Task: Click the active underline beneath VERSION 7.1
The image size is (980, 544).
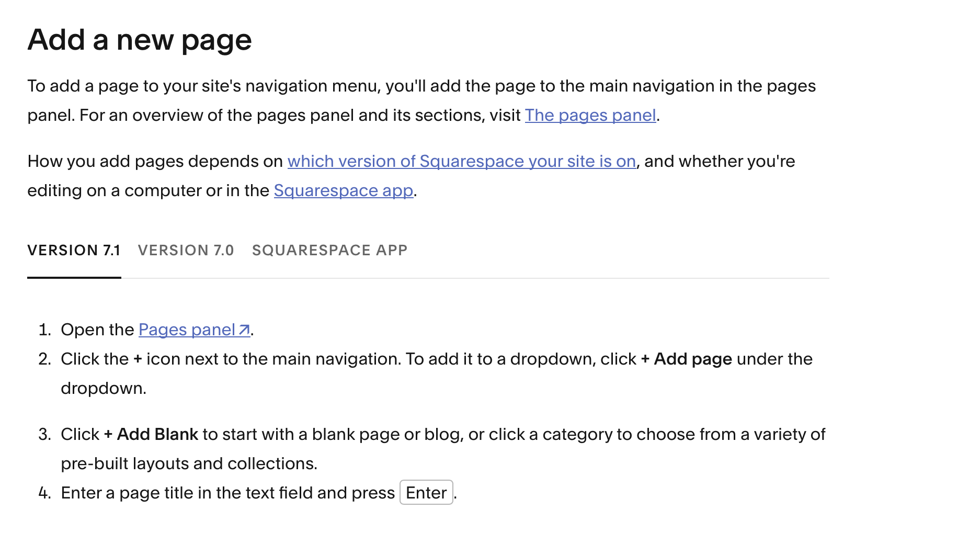Action: click(x=74, y=278)
